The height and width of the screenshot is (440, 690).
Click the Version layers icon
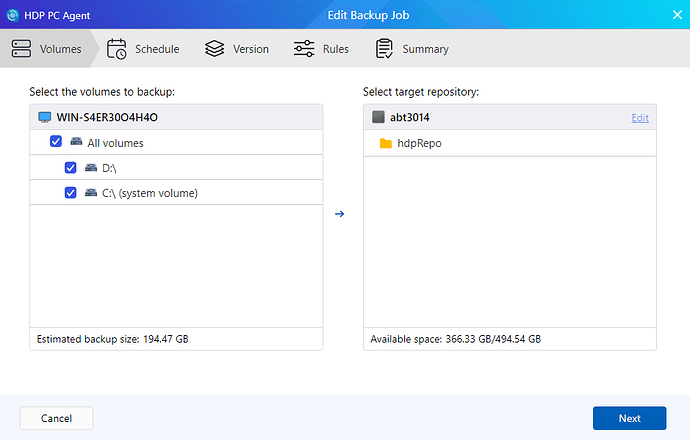[x=214, y=49]
